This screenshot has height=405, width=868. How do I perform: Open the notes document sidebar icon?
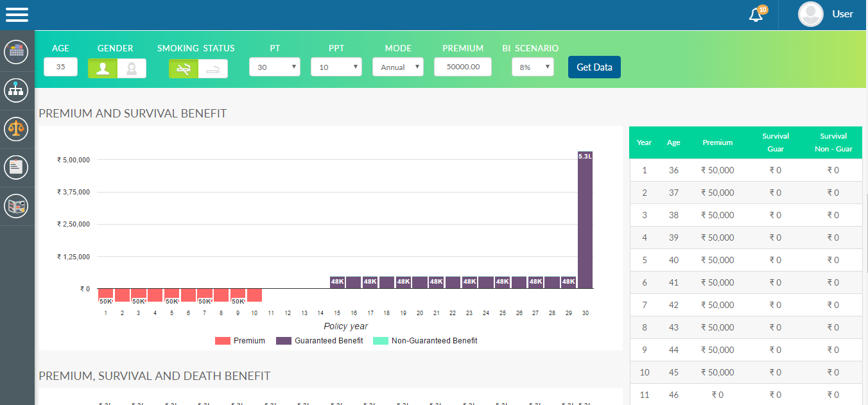pos(16,168)
